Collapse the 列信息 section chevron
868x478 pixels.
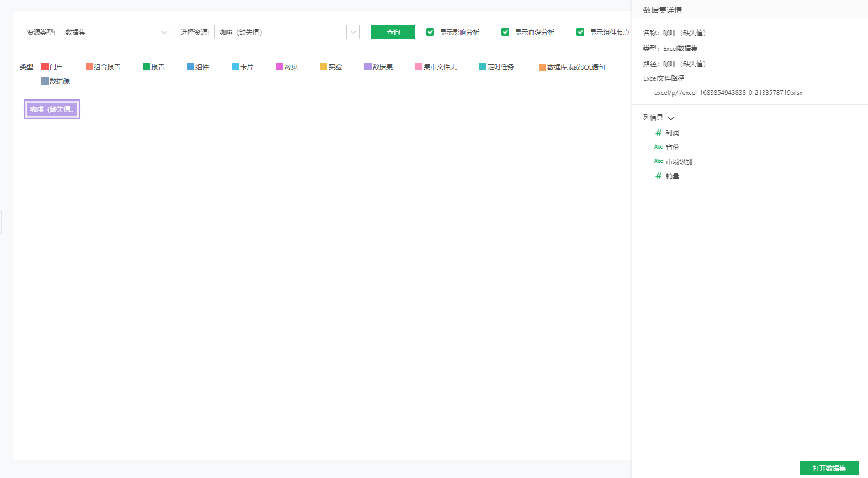point(671,118)
